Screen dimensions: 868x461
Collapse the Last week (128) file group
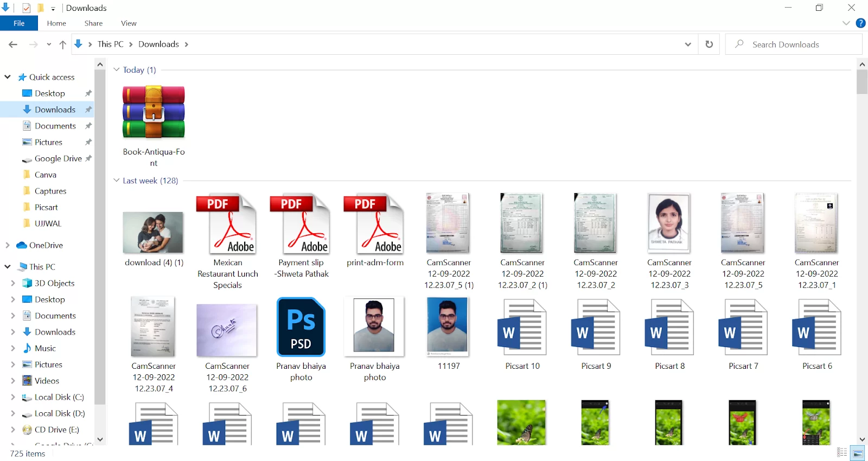click(116, 180)
